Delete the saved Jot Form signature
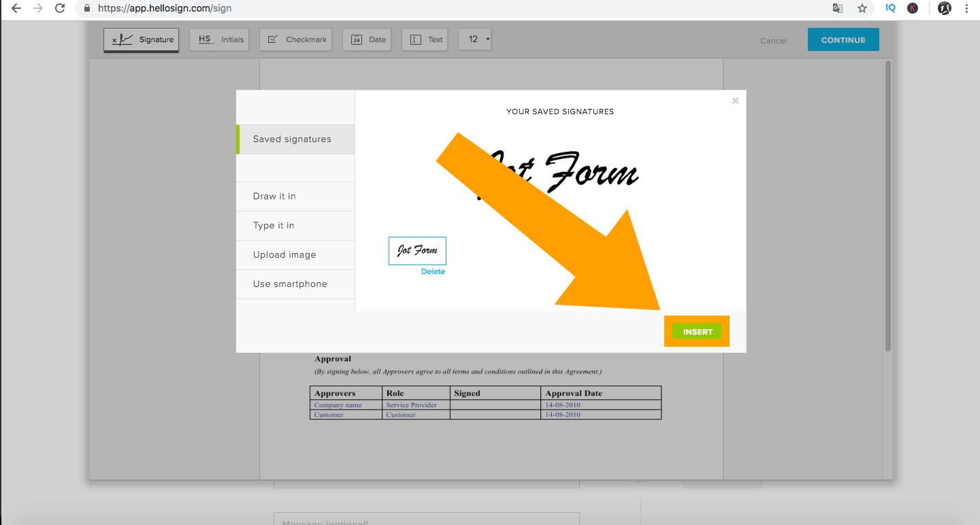This screenshot has height=525, width=980. 433,271
